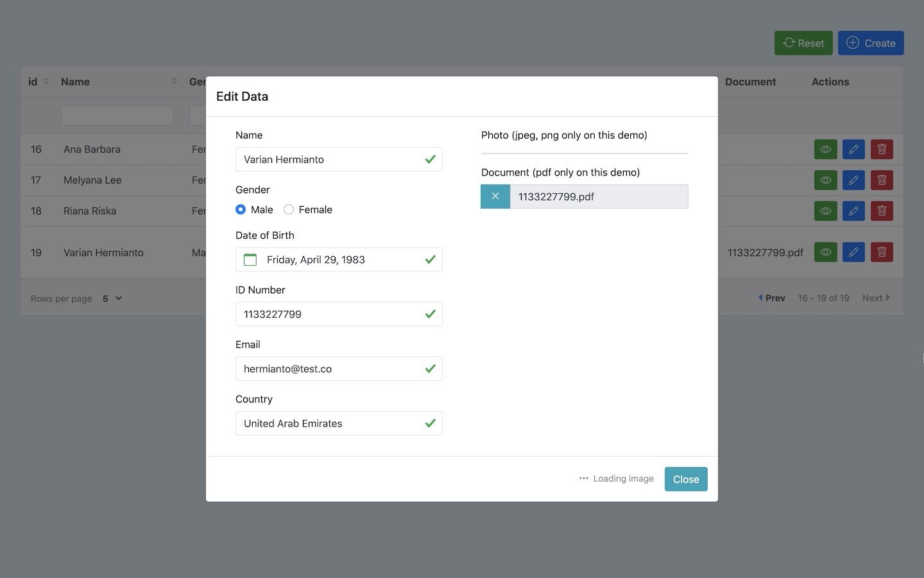Click the sort arrows beside id column
The height and width of the screenshot is (578, 924).
point(46,82)
